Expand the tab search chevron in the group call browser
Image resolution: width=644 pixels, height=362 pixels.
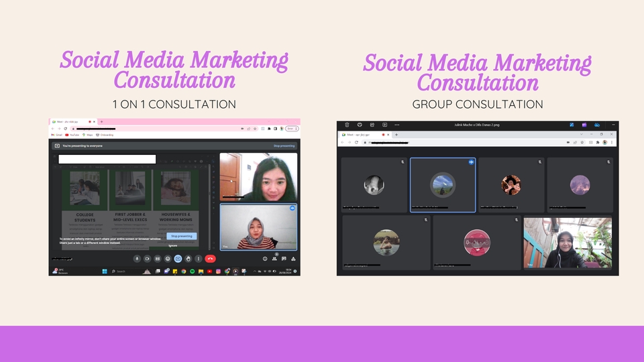click(x=581, y=134)
